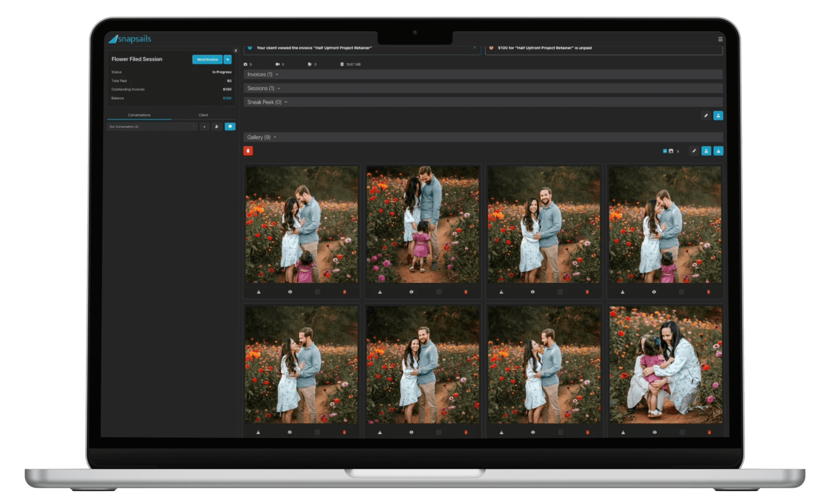This screenshot has height=504, width=830.
Task: Delete the second gallery photo
Action: 466,292
